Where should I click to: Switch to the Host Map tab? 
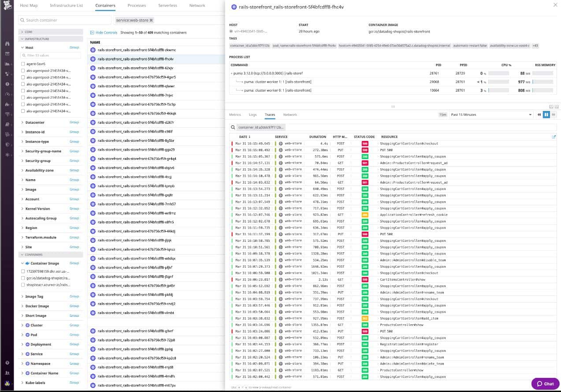click(x=29, y=5)
